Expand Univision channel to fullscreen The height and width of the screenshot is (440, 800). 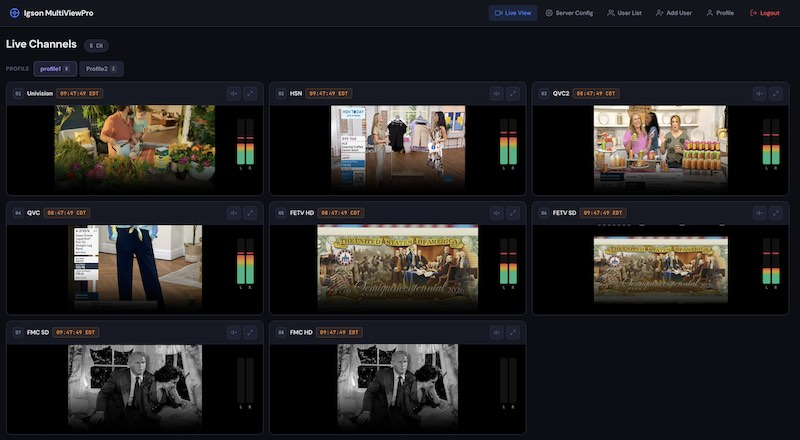point(250,93)
